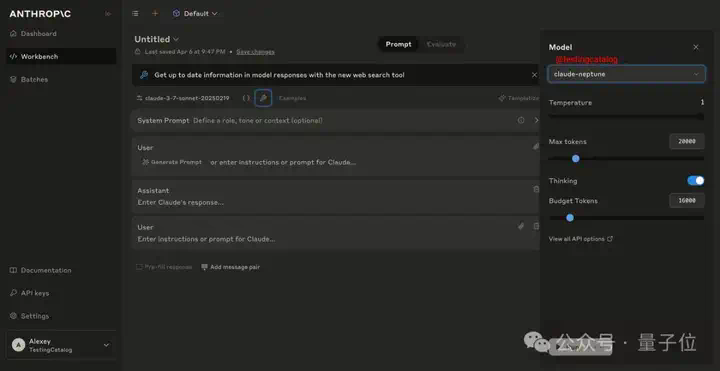Click the System Prompt info icon
Image resolution: width=720 pixels, height=371 pixels.
point(521,120)
